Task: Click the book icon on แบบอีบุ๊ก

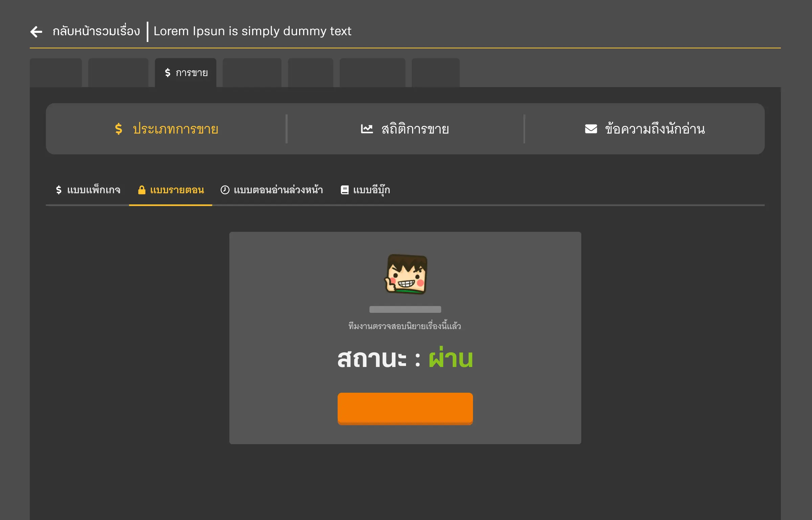Action: [x=344, y=190]
